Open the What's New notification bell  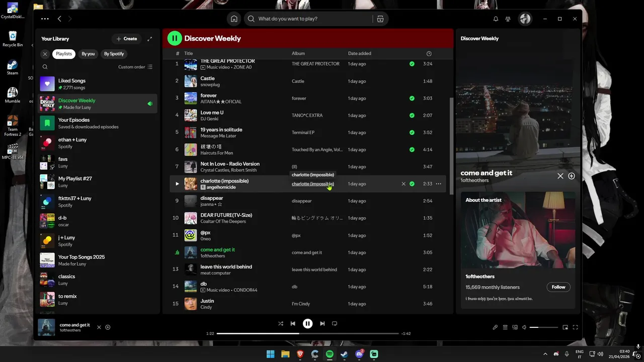pos(496,19)
